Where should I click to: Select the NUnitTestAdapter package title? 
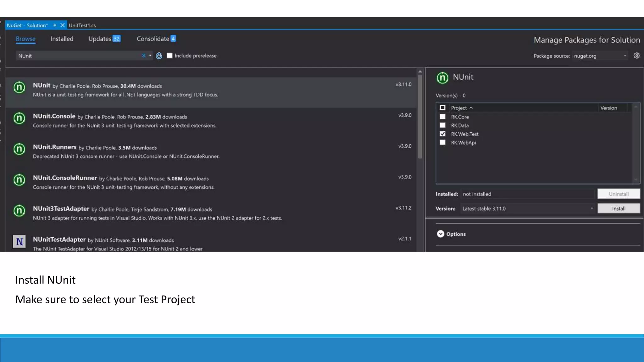click(x=59, y=239)
